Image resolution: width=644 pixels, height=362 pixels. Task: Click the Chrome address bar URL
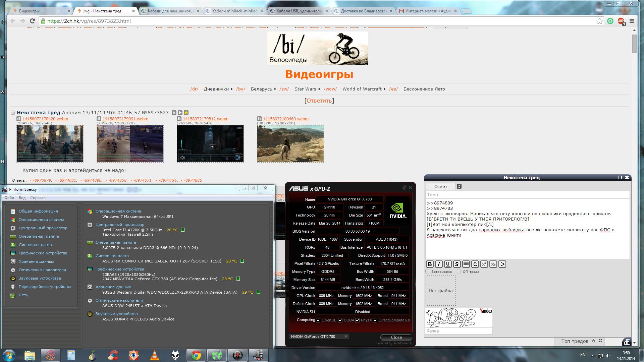[89, 21]
